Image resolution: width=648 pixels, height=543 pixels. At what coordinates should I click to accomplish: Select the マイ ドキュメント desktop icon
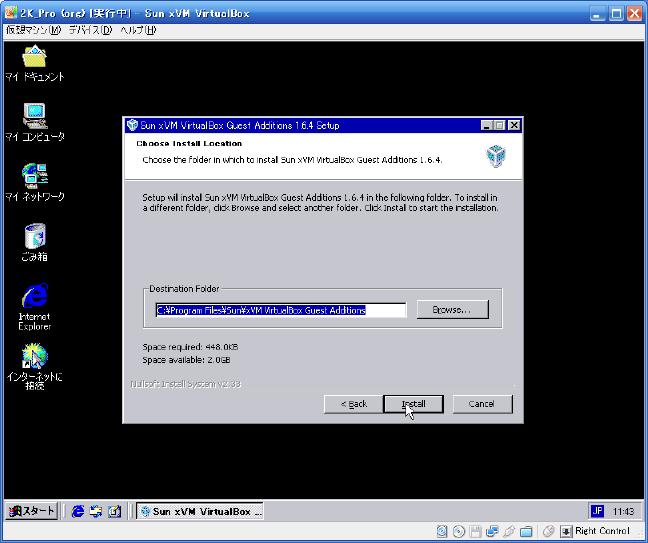tap(35, 63)
